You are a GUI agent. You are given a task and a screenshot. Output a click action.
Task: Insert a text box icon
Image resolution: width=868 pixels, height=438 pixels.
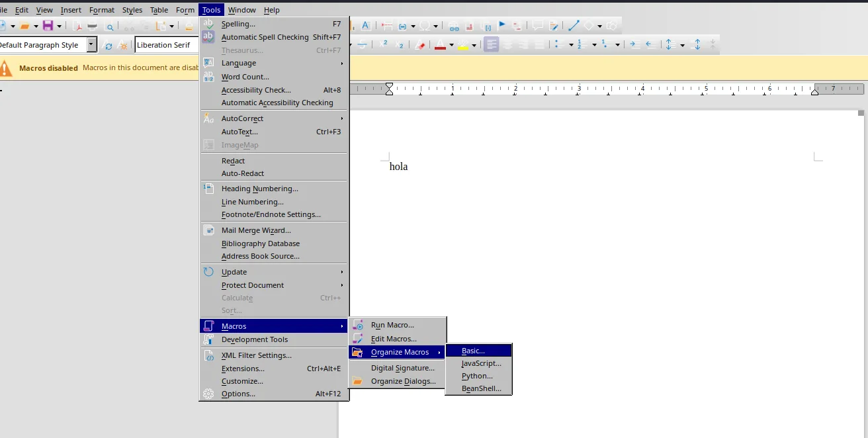[x=365, y=26]
